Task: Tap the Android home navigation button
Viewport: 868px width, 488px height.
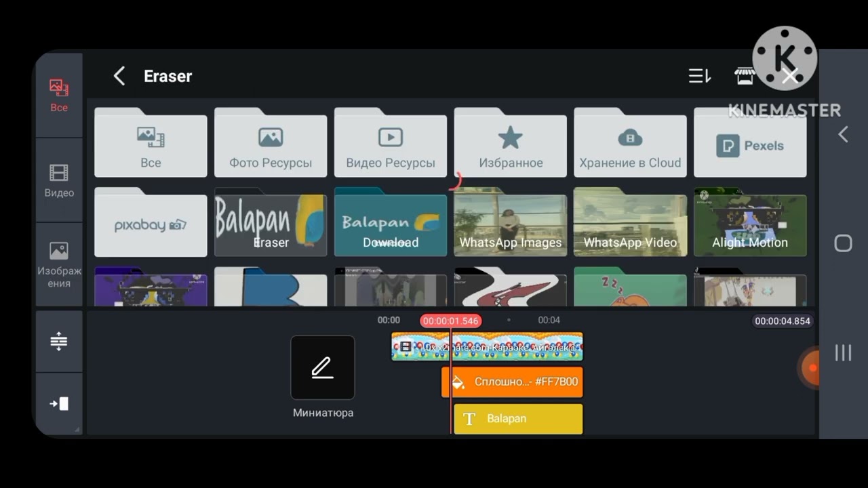Action: (x=843, y=243)
